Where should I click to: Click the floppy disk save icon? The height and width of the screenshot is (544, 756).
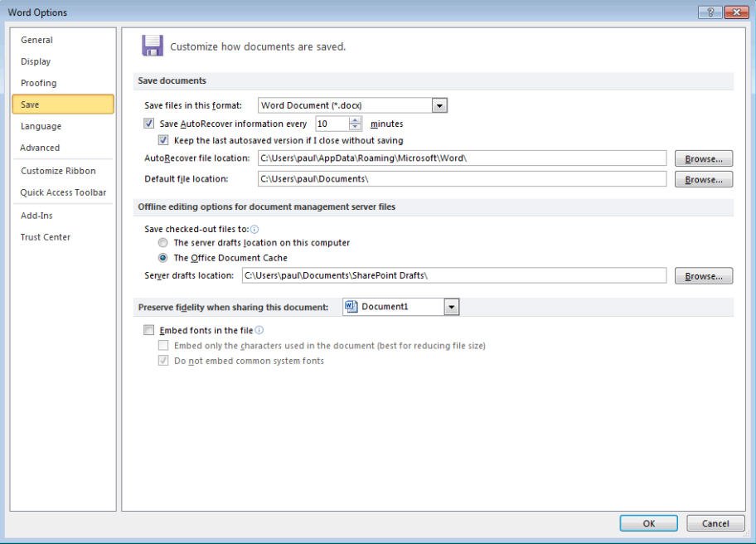(x=153, y=46)
